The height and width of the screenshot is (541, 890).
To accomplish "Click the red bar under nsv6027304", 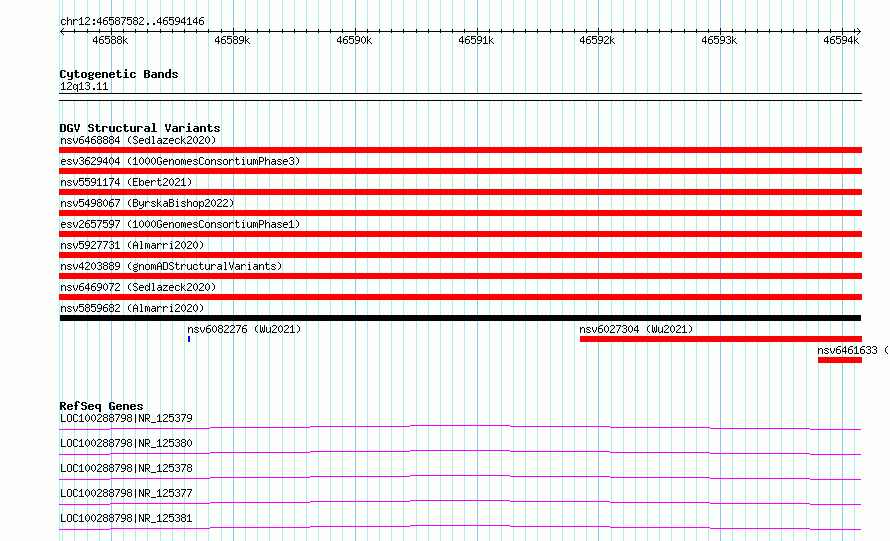I will pyautogui.click(x=721, y=339).
